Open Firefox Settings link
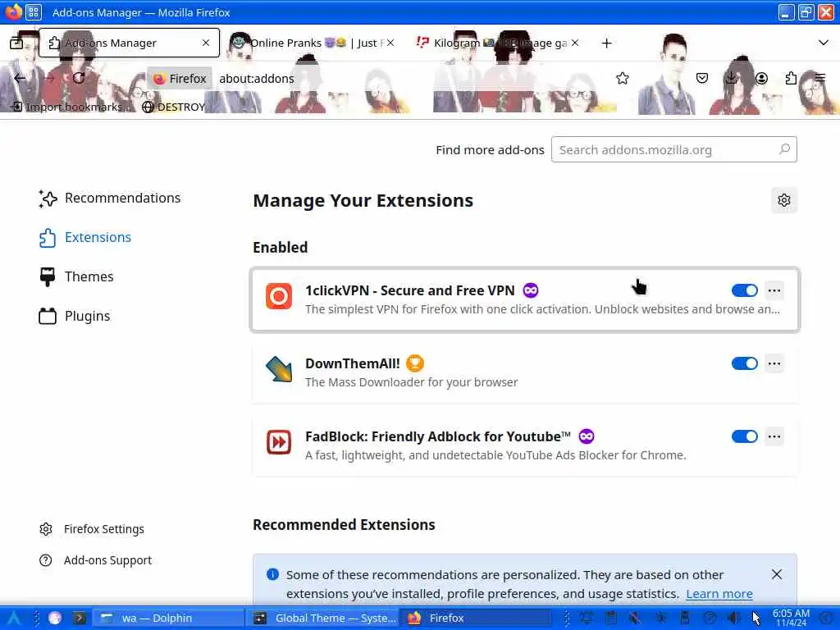840x630 pixels. pyautogui.click(x=92, y=529)
